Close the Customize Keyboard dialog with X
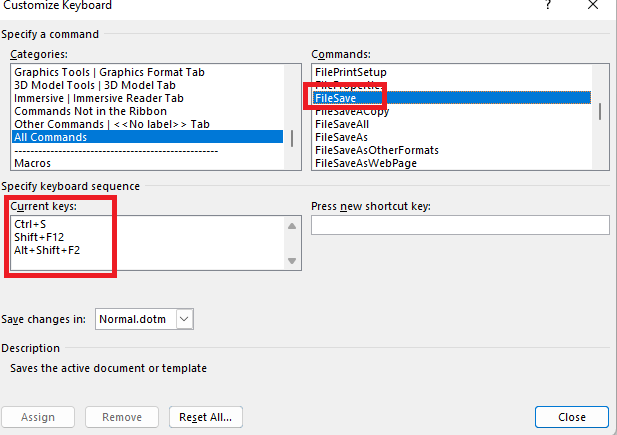Viewport: 617px width, 435px height. click(x=593, y=5)
